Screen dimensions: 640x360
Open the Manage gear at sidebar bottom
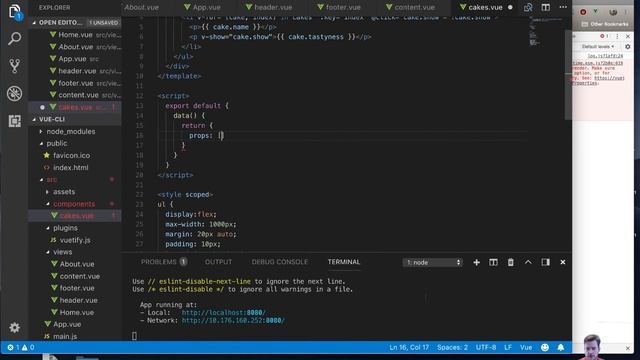click(x=14, y=327)
